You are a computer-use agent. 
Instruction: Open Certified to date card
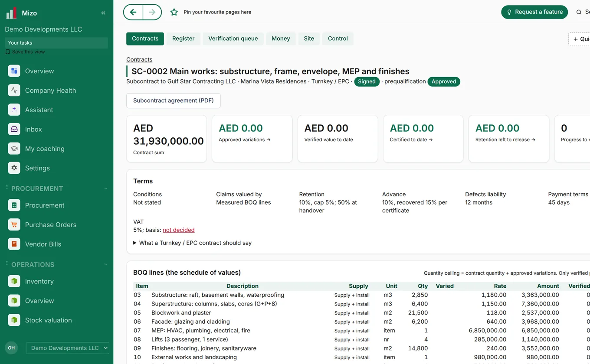(x=423, y=139)
